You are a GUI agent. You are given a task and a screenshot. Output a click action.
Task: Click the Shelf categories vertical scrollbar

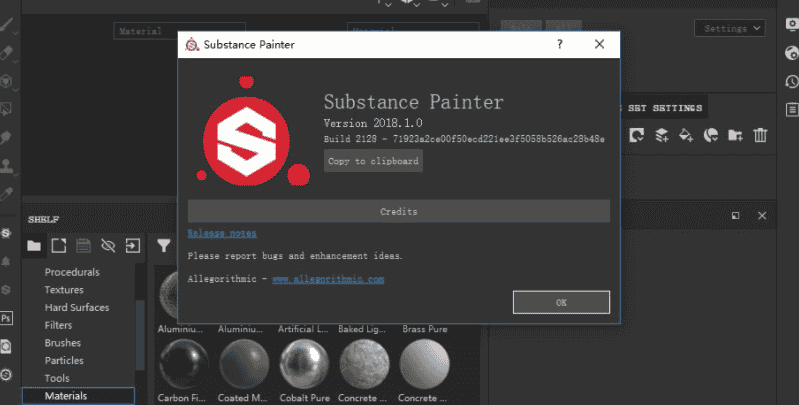140,334
